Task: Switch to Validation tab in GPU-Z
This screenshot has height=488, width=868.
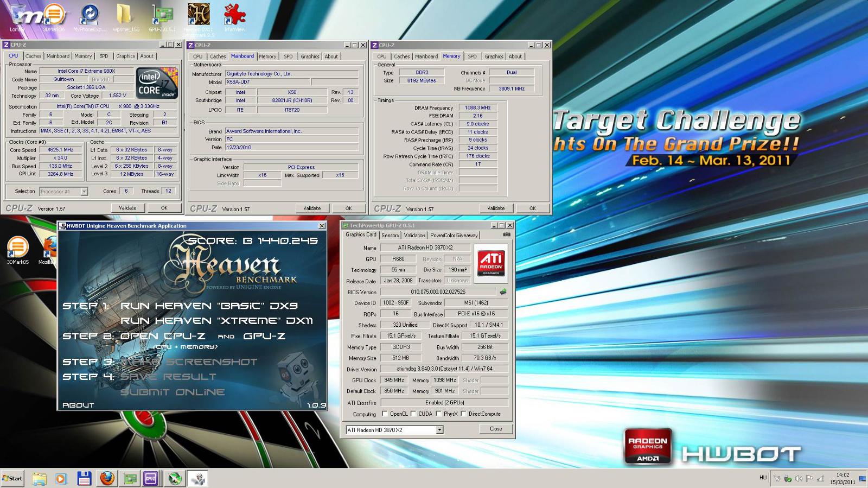Action: [x=414, y=235]
